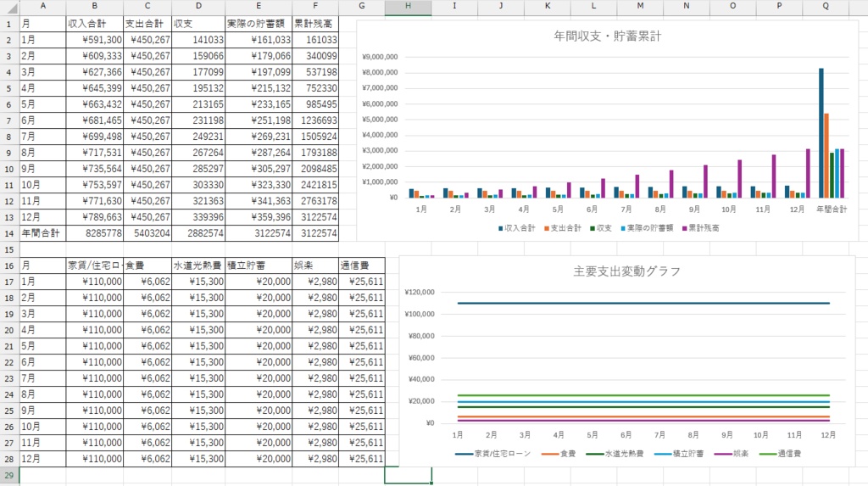The width and height of the screenshot is (868, 486).
Task: Click the 主要支出変動グラフ chart title
Action: [626, 271]
